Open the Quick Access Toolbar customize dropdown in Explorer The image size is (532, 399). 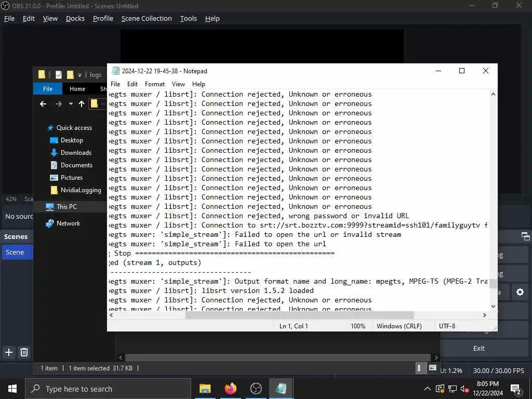(x=79, y=75)
